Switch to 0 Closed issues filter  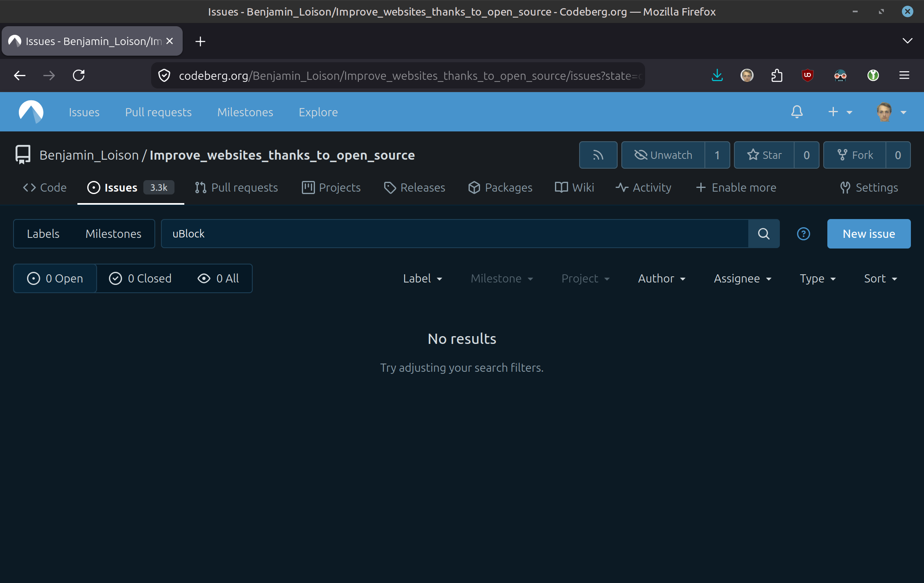(x=140, y=278)
